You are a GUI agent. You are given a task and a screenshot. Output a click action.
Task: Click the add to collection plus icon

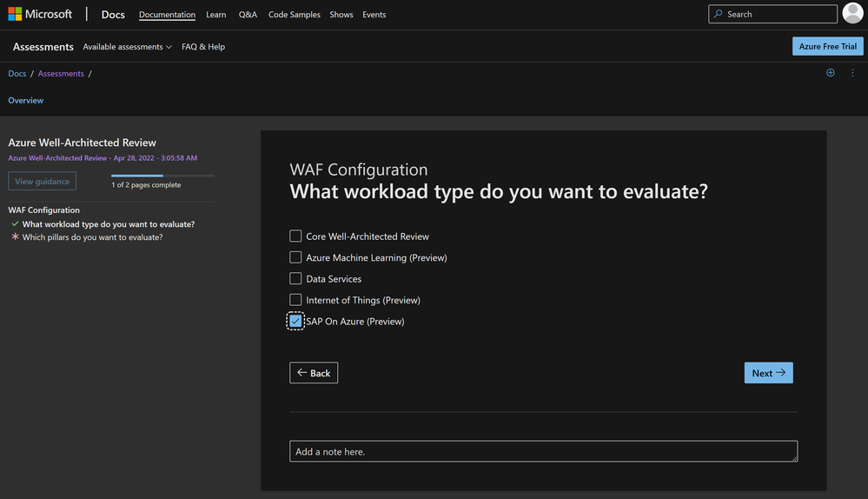pos(831,72)
